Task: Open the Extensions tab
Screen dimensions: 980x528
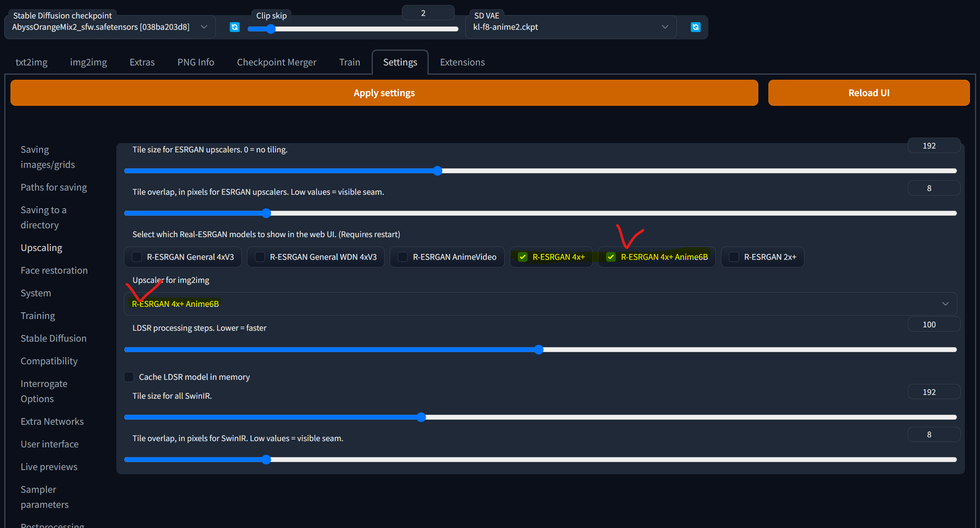Action: pos(462,62)
